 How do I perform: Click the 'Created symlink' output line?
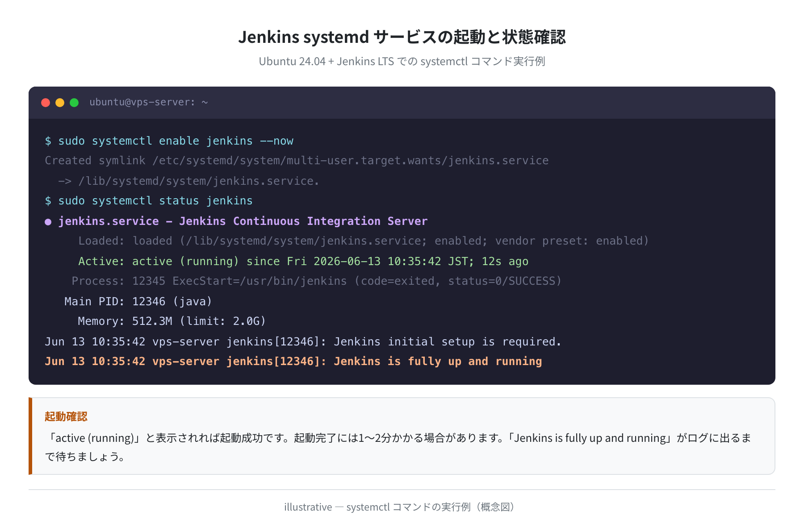pos(297,161)
